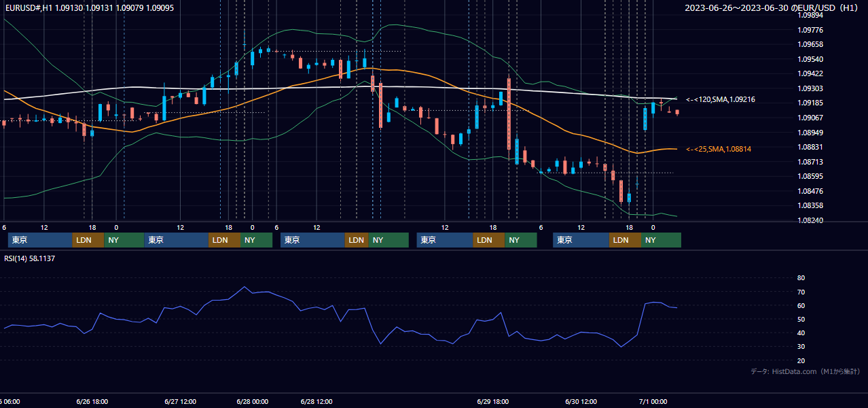Click the 6/30 12:00 time axis label
868x408 pixels.
coord(581,401)
